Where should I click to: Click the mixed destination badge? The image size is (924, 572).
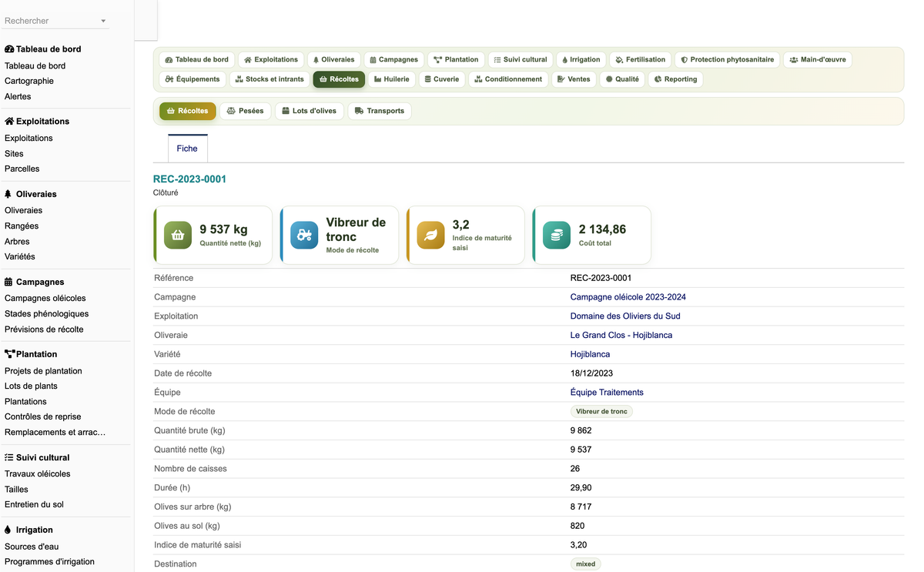pos(585,564)
